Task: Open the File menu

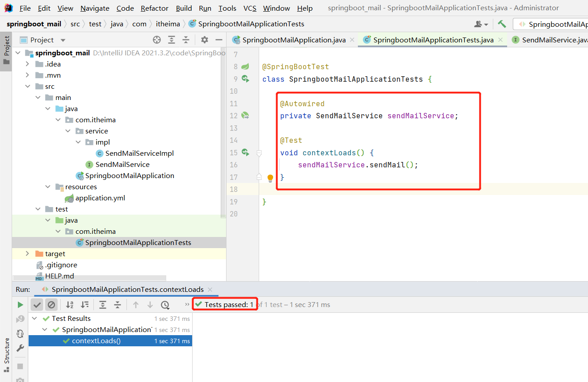Action: tap(25, 8)
